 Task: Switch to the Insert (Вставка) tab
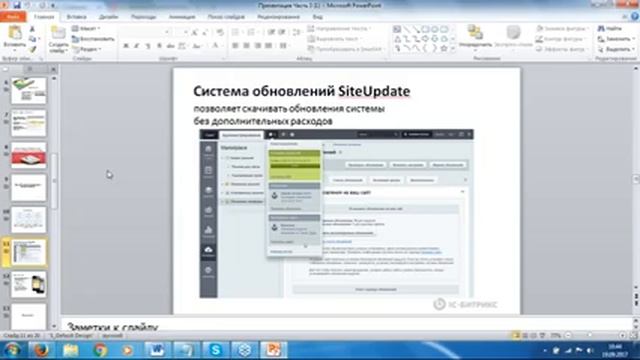tap(76, 17)
